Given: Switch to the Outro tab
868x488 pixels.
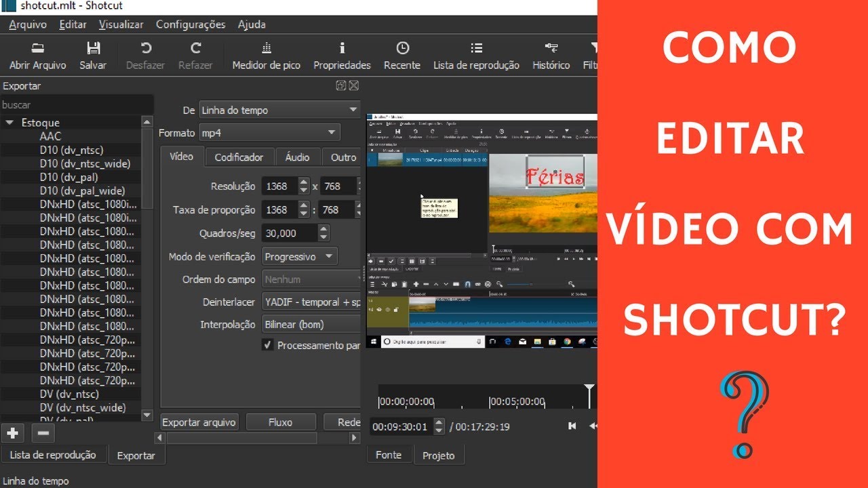Looking at the screenshot, I should pyautogui.click(x=342, y=157).
